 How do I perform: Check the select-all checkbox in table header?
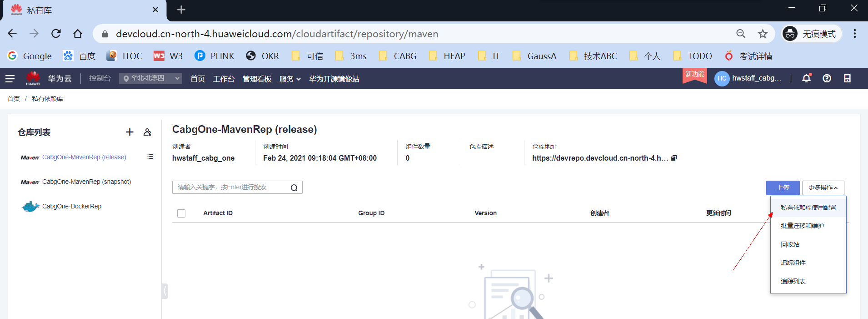[181, 213]
